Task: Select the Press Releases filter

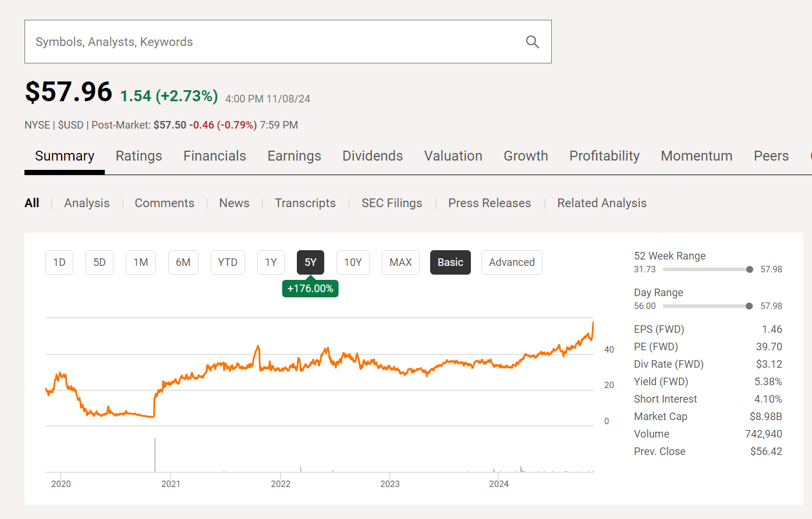Action: [490, 202]
